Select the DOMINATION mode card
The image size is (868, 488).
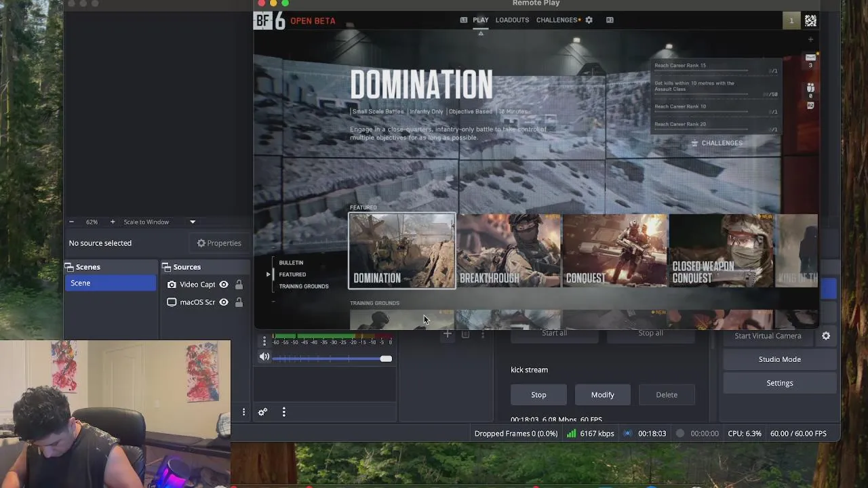[402, 251]
